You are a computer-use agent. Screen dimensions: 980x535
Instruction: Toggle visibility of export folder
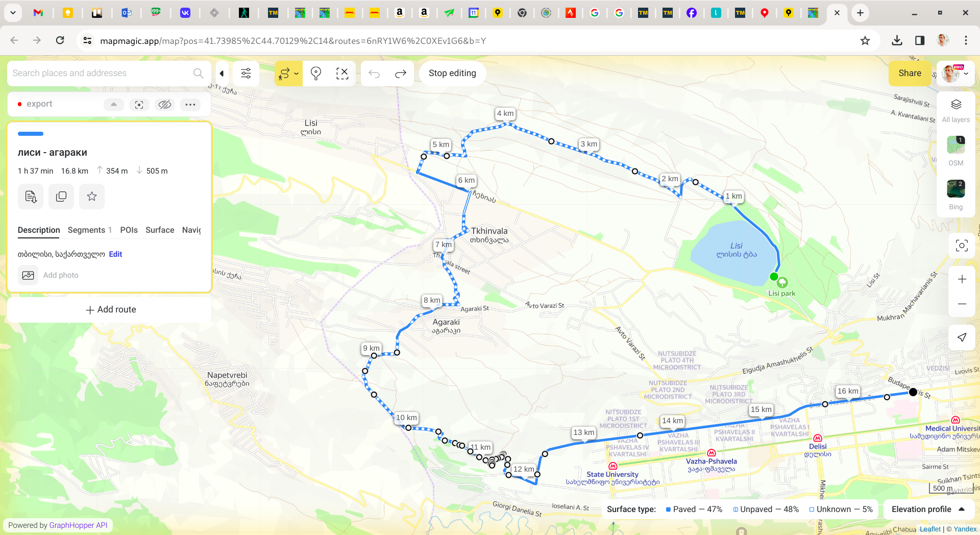(164, 105)
